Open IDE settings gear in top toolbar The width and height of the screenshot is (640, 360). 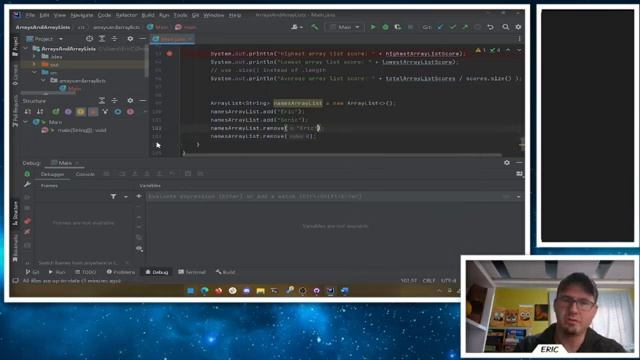518,27
